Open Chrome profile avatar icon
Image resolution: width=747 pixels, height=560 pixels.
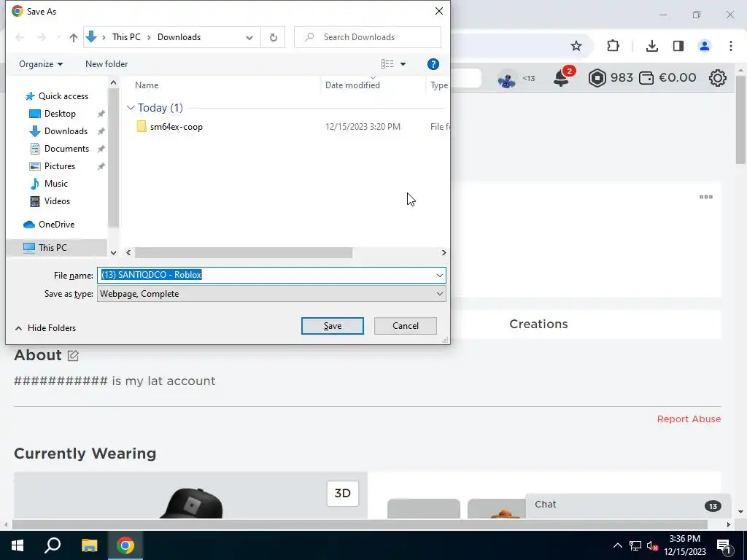705,46
